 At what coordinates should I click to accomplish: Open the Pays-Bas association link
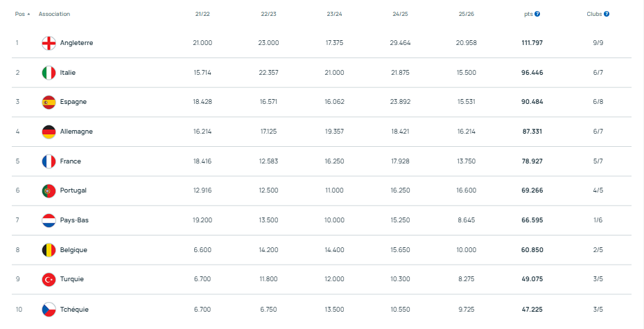click(74, 220)
